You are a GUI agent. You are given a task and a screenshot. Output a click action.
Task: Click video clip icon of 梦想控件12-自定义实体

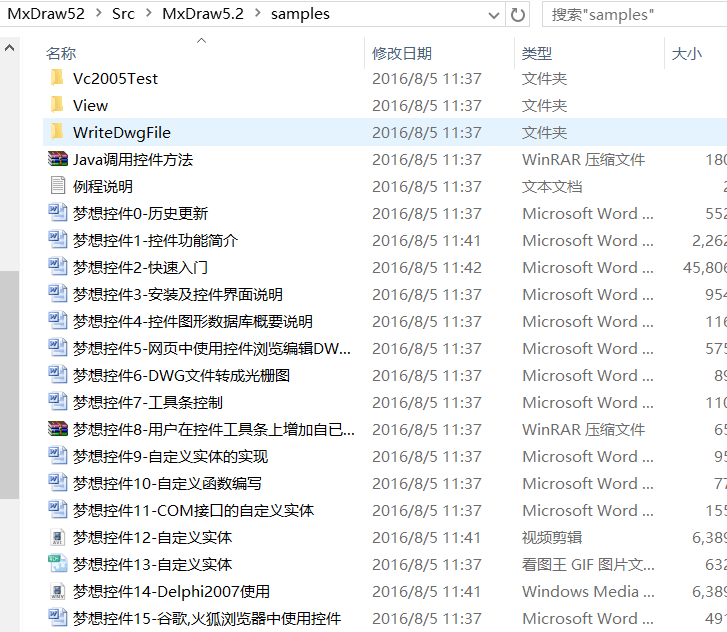[58, 537]
